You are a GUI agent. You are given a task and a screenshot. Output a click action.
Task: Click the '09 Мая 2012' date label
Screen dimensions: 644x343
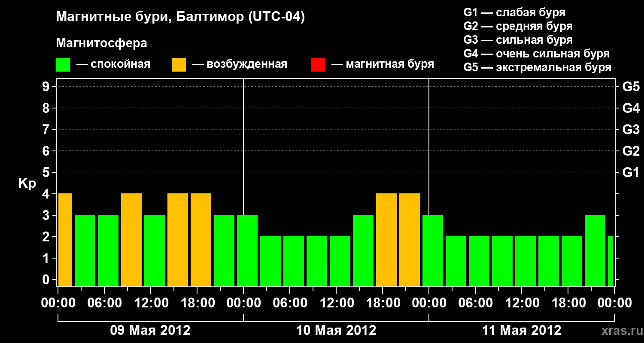150,331
